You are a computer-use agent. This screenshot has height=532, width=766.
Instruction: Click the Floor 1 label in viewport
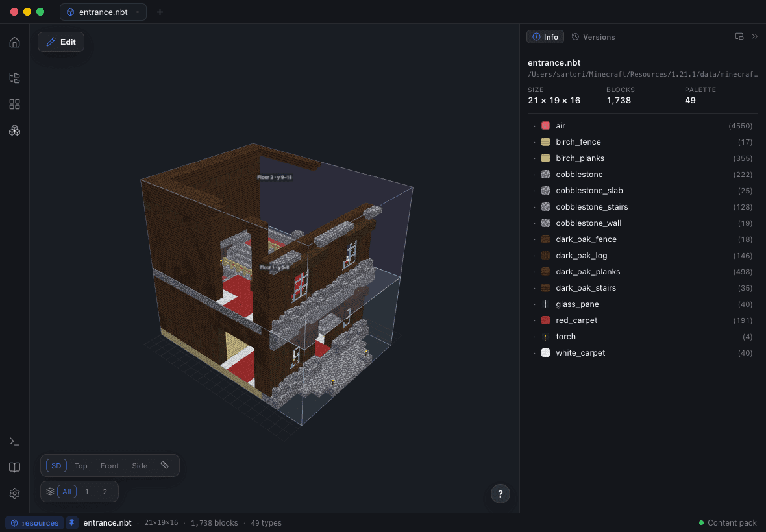click(274, 267)
